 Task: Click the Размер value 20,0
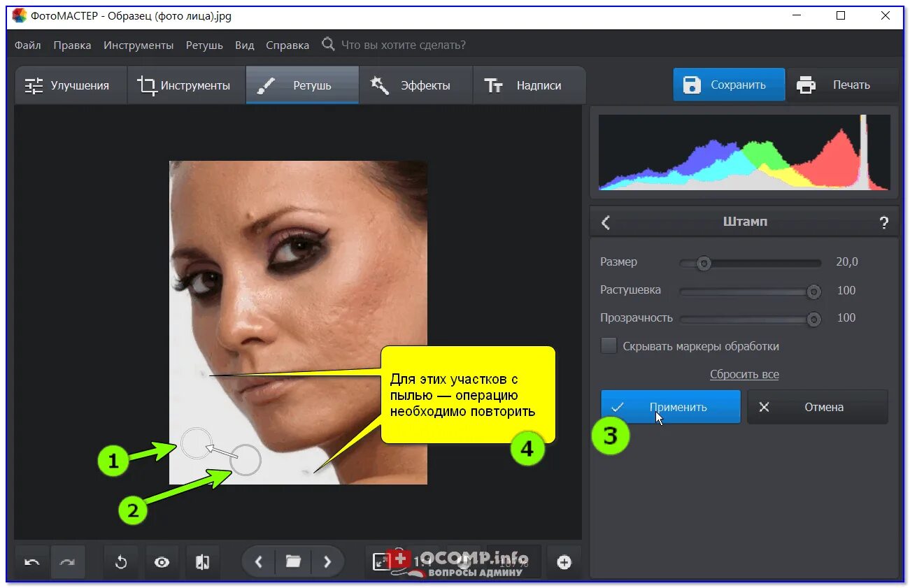coord(846,261)
